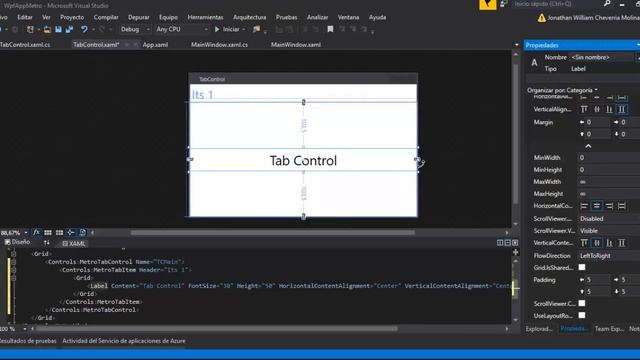
Task: Click the Iniciar start debugging button
Action: click(227, 29)
